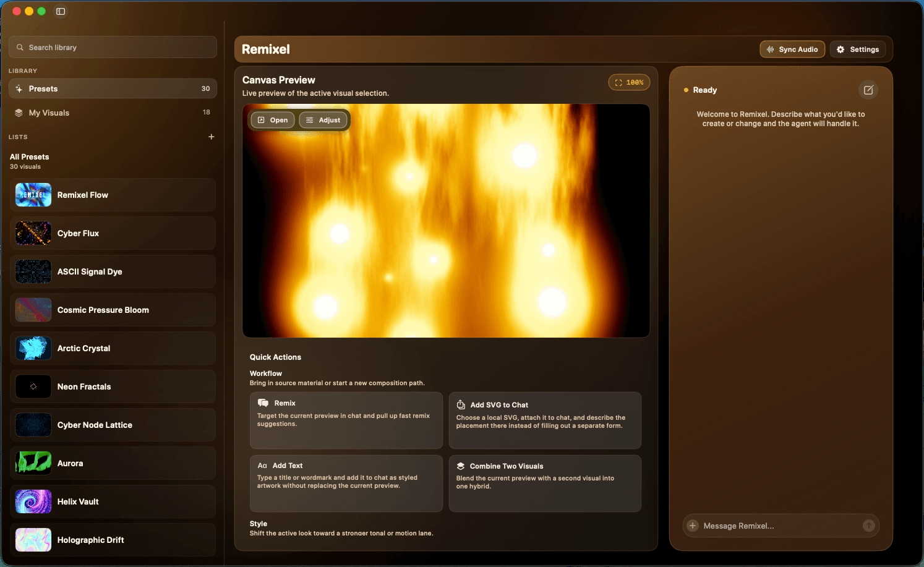
Task: Click the 100% zoom button
Action: click(629, 82)
